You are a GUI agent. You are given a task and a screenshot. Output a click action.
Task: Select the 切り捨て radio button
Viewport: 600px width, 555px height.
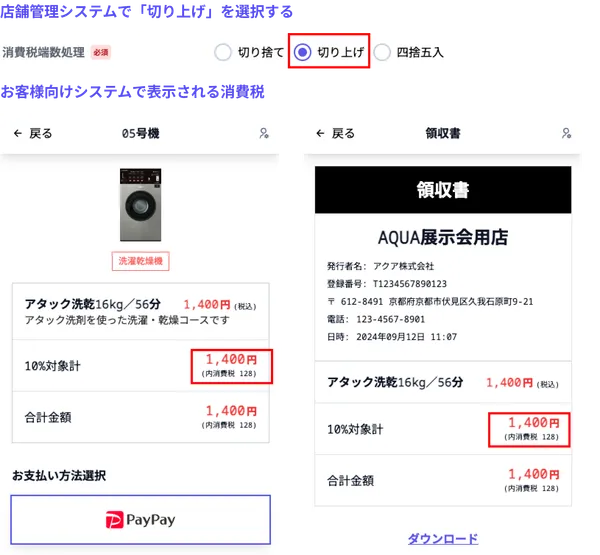222,52
